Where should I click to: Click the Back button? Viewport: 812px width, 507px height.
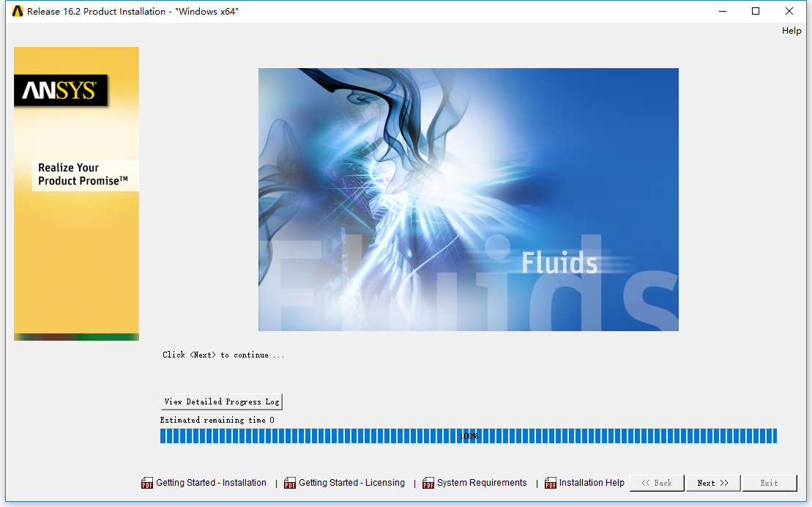click(x=657, y=483)
